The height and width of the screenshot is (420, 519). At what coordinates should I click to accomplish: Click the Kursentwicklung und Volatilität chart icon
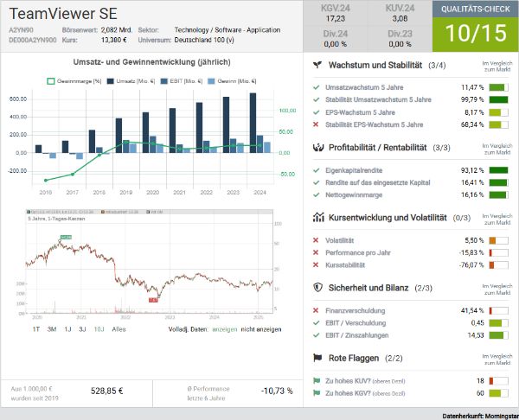(318, 217)
